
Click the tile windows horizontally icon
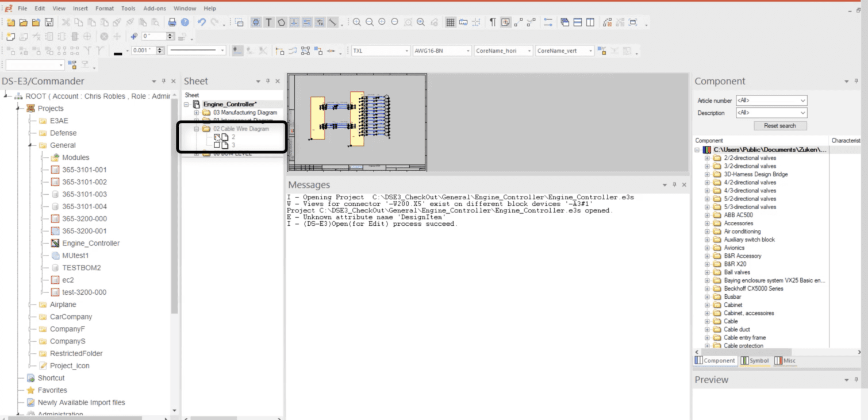coord(578,22)
